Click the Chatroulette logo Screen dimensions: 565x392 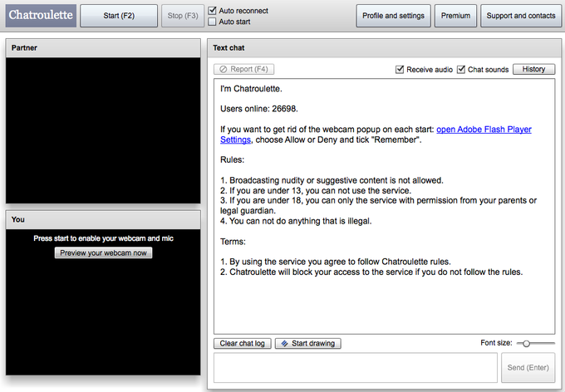(x=41, y=16)
